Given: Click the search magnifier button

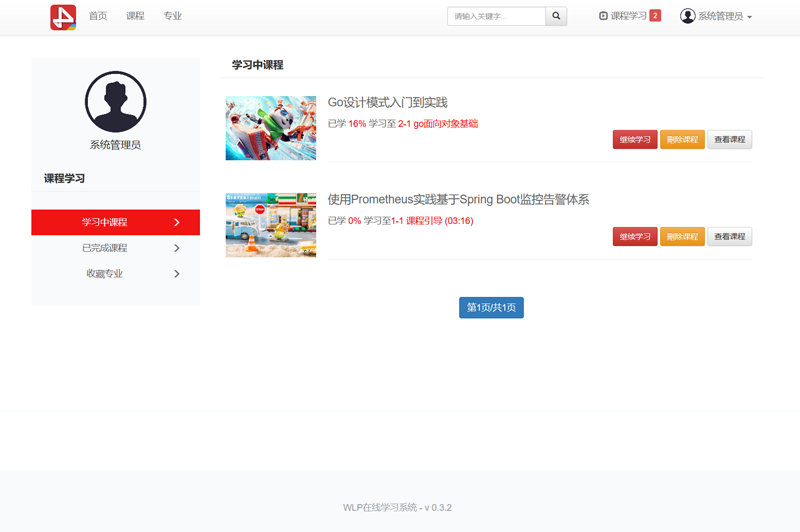Looking at the screenshot, I should (557, 16).
